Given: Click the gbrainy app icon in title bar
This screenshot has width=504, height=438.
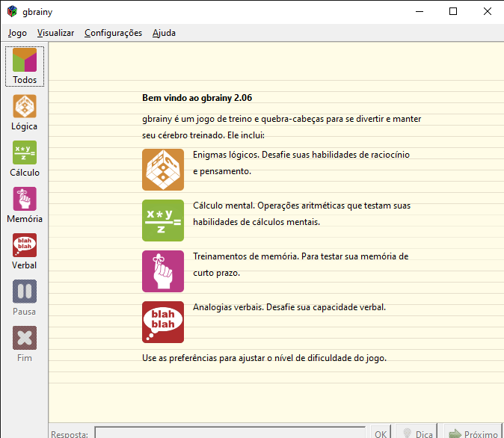Looking at the screenshot, I should 13,12.
